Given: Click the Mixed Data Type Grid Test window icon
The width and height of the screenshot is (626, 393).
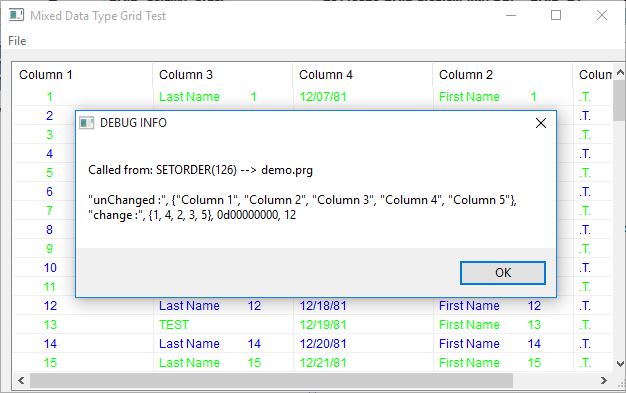Looking at the screenshot, I should (17, 16).
